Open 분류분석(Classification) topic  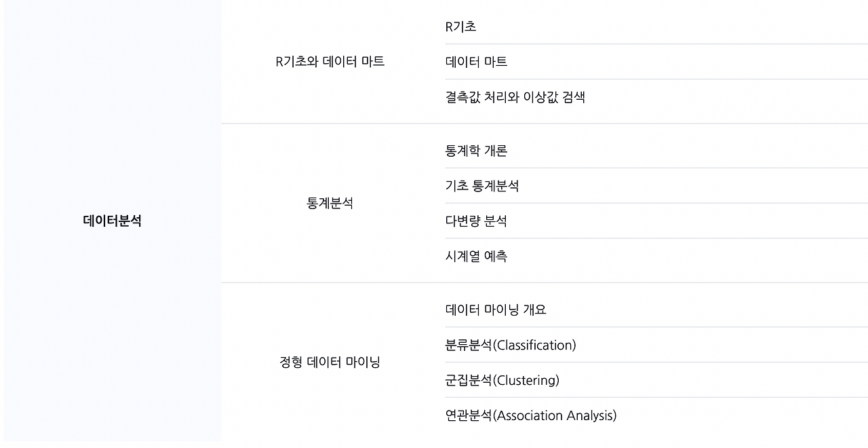[x=511, y=345]
